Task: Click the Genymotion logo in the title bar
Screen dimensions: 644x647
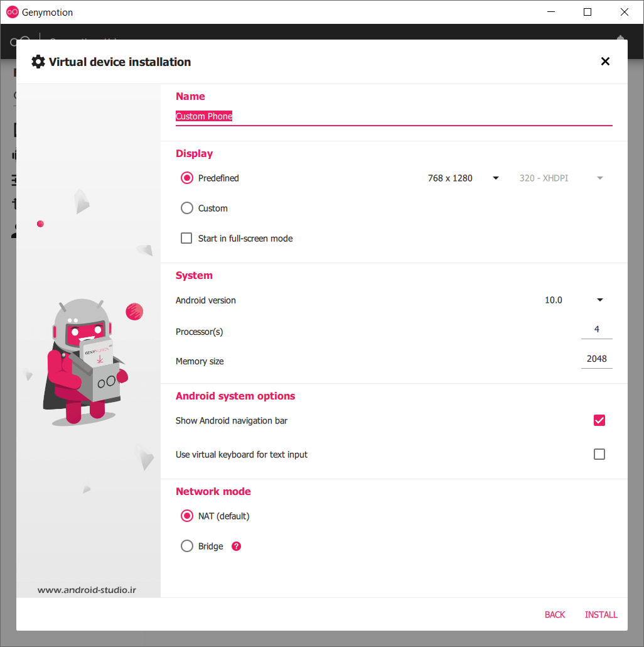Action: click(x=11, y=11)
